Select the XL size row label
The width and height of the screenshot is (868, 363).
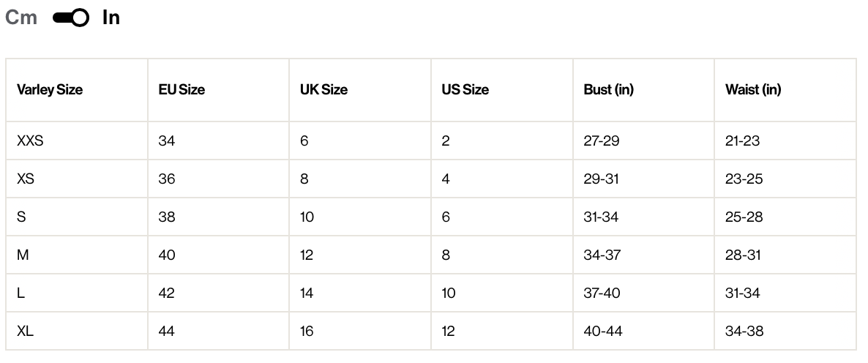click(25, 331)
